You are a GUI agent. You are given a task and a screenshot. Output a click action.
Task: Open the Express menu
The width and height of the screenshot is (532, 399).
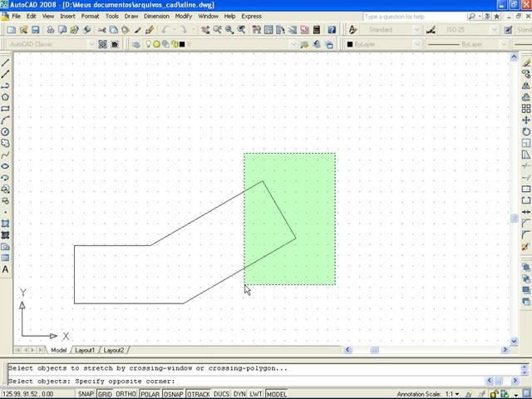point(251,16)
